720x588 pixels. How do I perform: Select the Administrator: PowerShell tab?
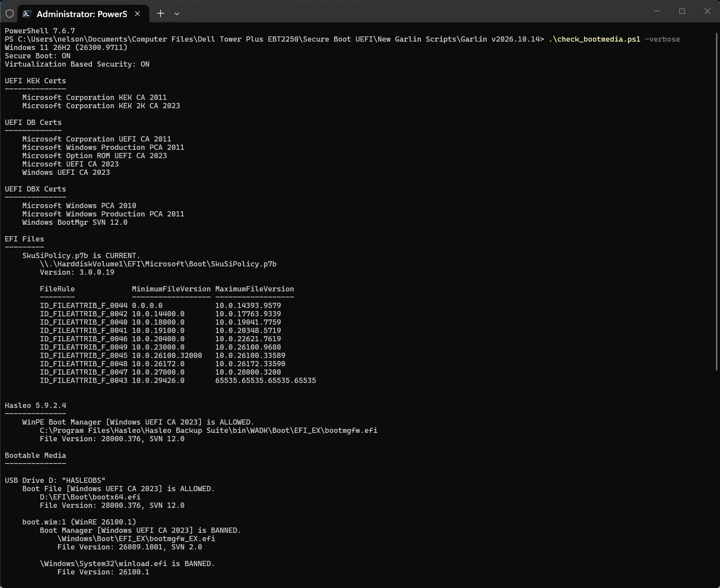pyautogui.click(x=83, y=14)
